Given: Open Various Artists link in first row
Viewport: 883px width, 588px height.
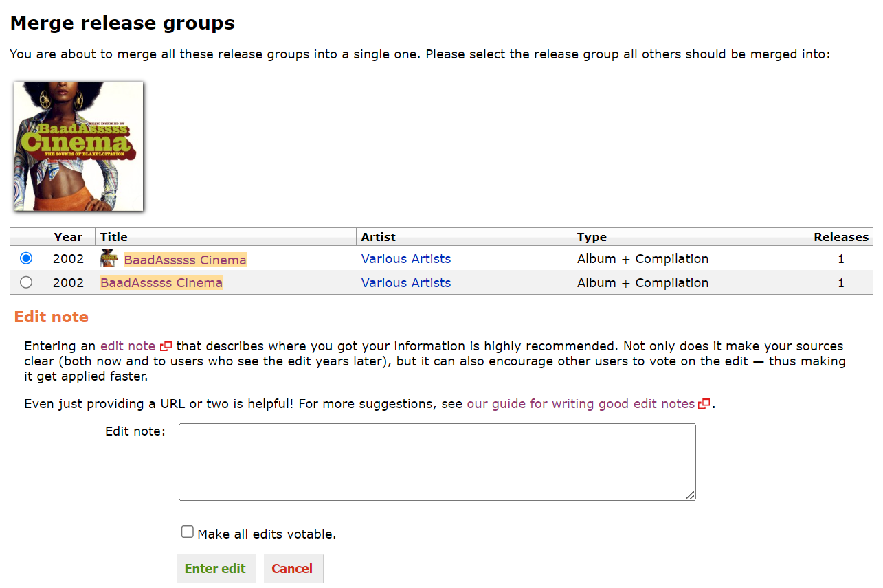Looking at the screenshot, I should point(406,259).
